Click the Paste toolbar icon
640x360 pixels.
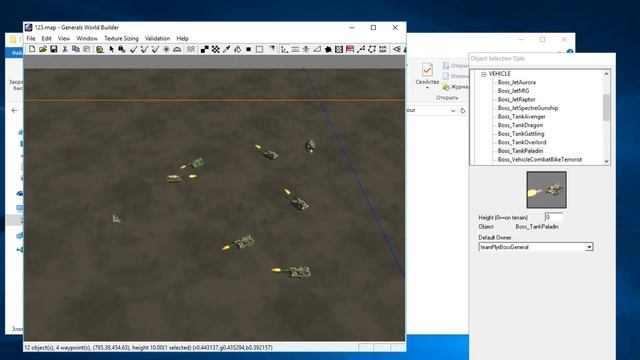point(87,49)
